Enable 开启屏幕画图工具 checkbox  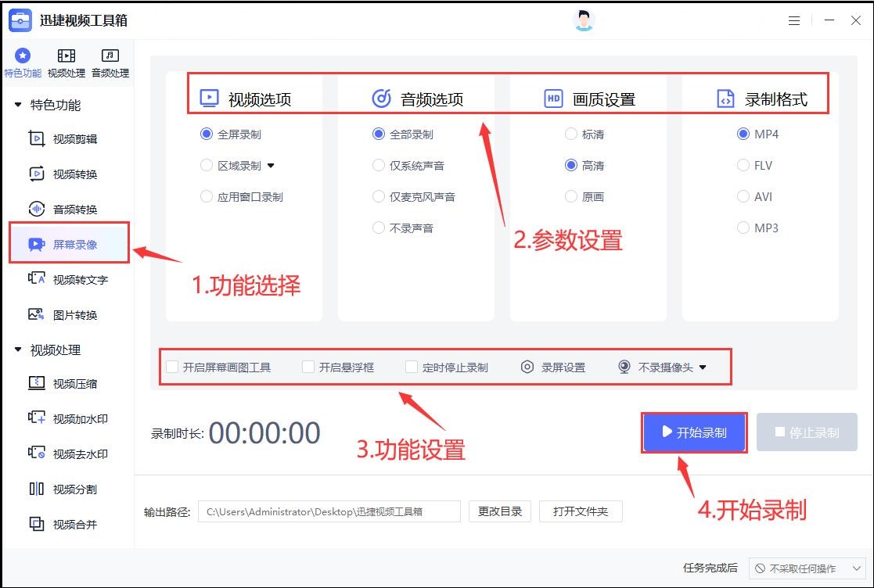coord(173,367)
